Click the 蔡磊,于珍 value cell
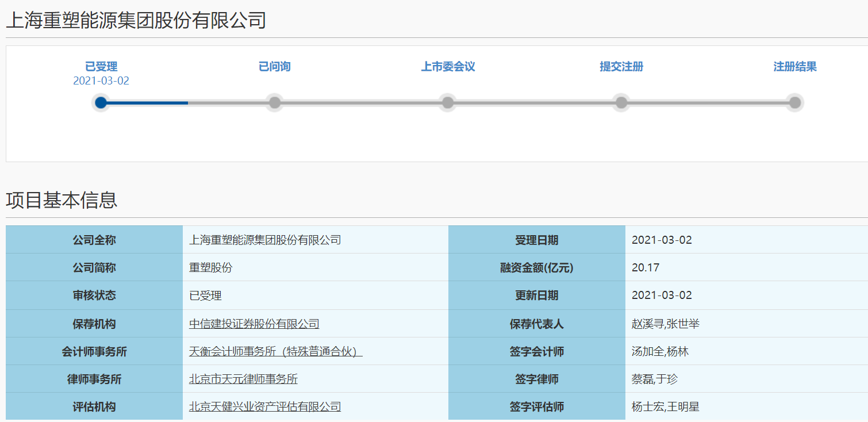This screenshot has width=868, height=422. [747, 379]
